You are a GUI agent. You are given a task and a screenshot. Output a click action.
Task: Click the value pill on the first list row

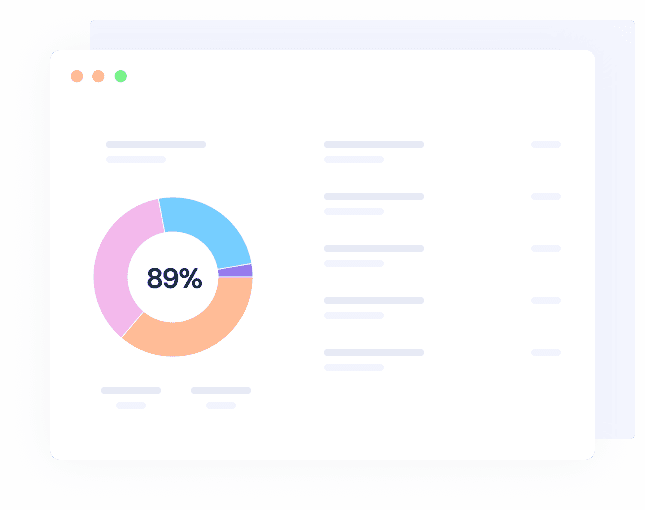[546, 145]
